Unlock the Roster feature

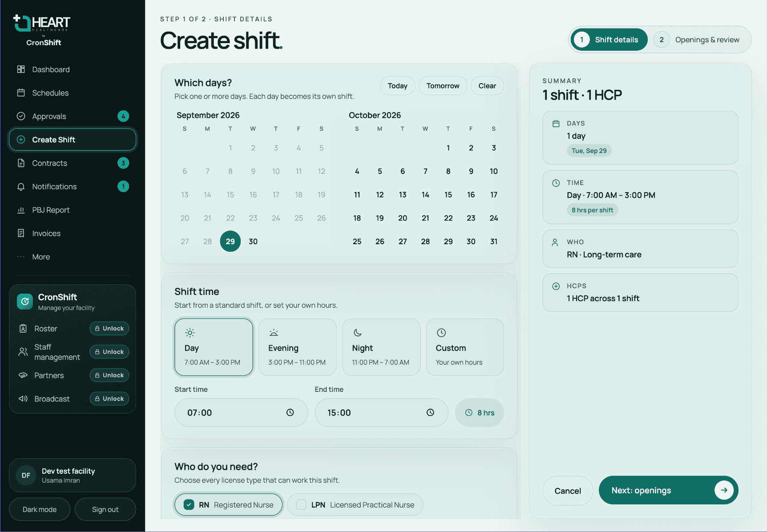pyautogui.click(x=109, y=328)
